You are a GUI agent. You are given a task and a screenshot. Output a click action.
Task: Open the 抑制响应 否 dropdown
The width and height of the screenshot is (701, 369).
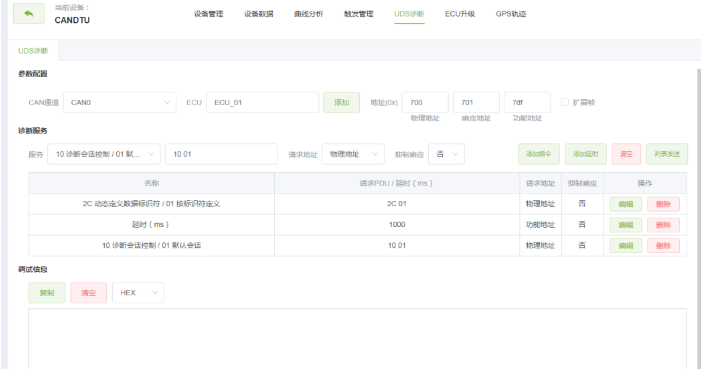tap(446, 154)
